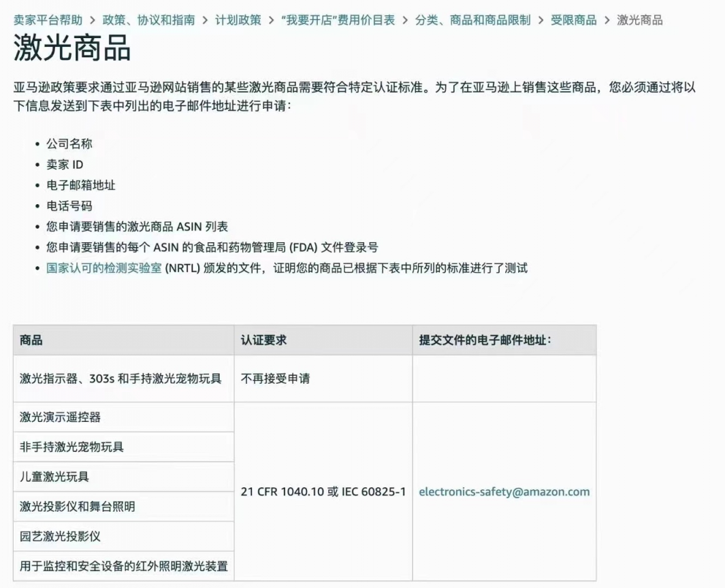
Task: Click the 用于监控和安全设备的红外照明激光装置 row
Action: click(x=123, y=566)
